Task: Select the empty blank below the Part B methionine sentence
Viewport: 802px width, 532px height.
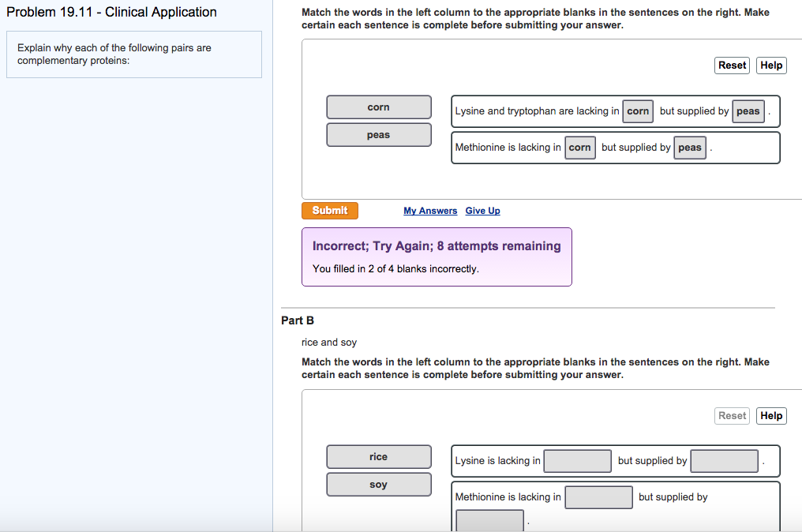Action: tap(489, 521)
